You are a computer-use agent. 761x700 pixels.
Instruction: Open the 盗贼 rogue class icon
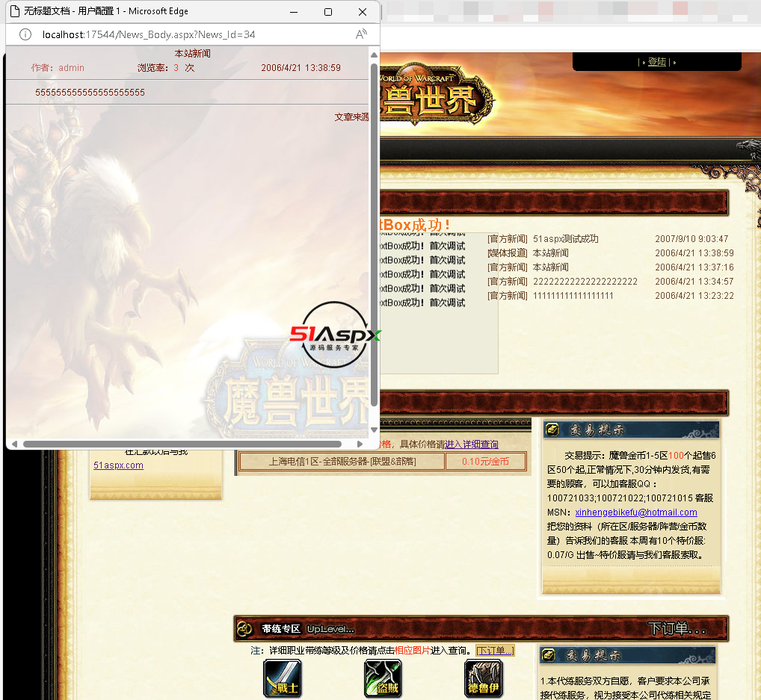click(383, 678)
